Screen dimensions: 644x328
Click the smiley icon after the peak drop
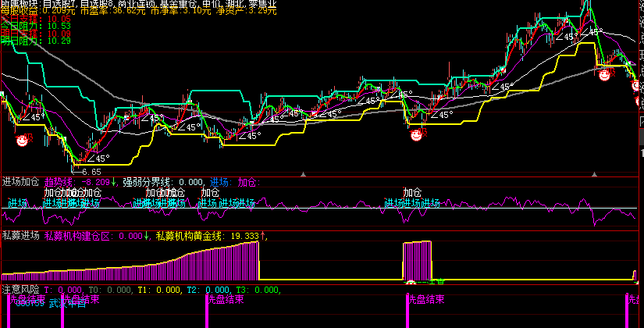[603, 75]
